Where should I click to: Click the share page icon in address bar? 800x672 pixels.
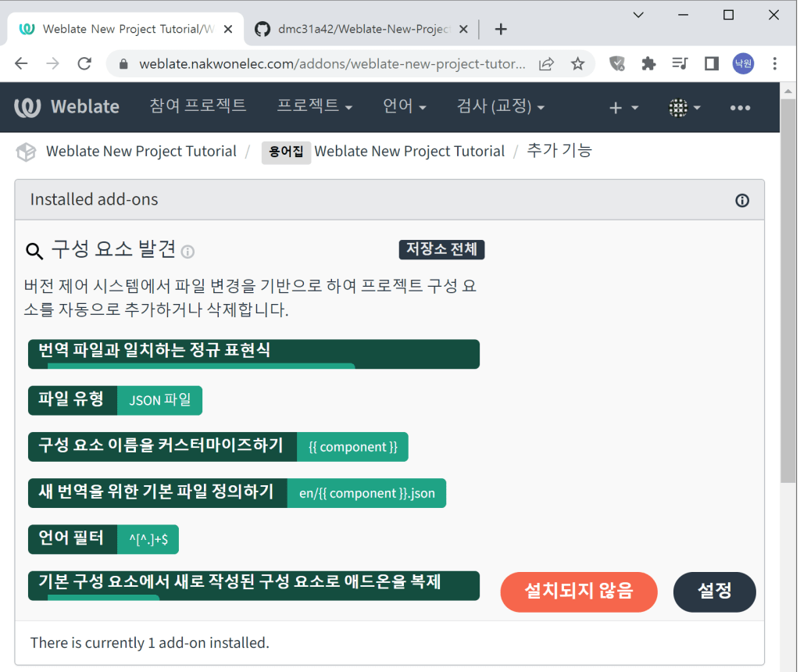(x=547, y=64)
